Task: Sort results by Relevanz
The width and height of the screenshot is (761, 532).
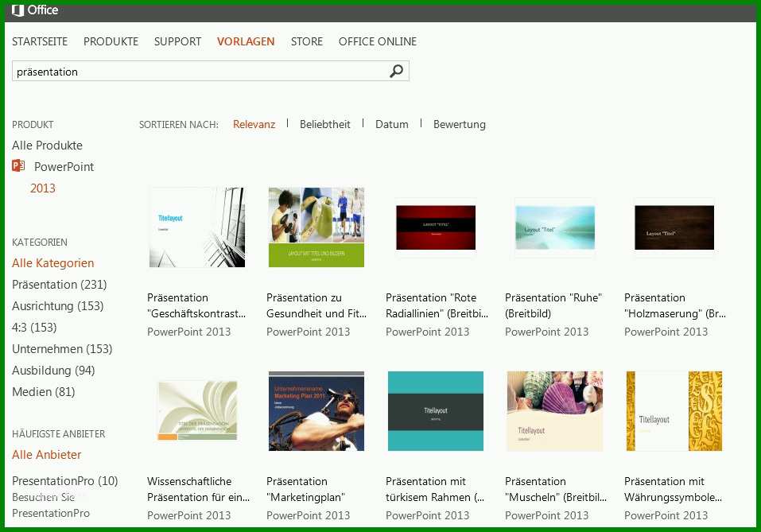Action: 254,124
